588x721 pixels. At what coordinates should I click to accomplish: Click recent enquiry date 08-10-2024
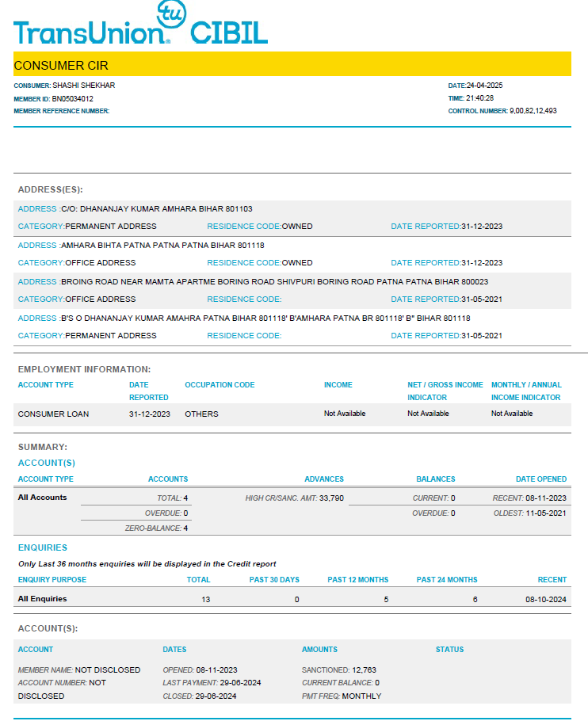[546, 600]
